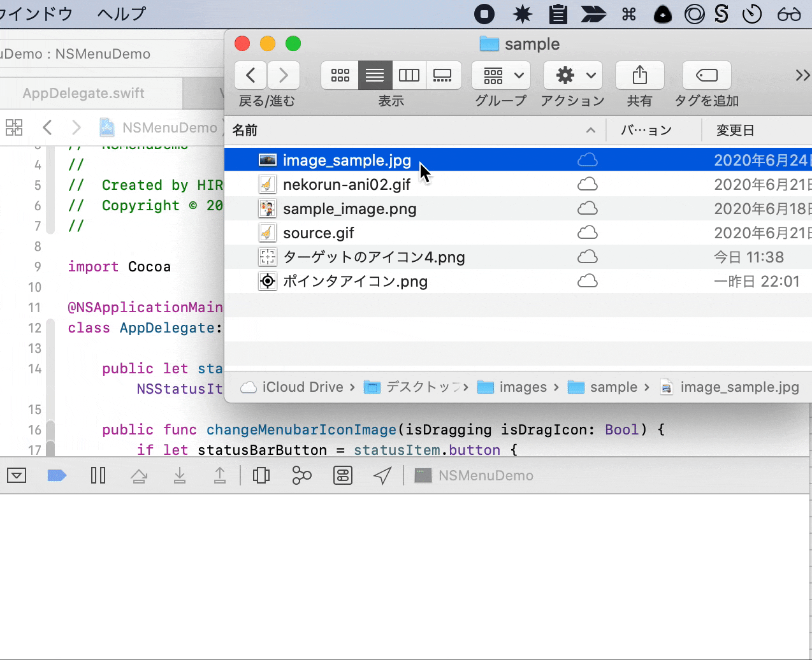Click Simulate Location arrow in Xcode
This screenshot has width=812, height=660.
click(382, 475)
